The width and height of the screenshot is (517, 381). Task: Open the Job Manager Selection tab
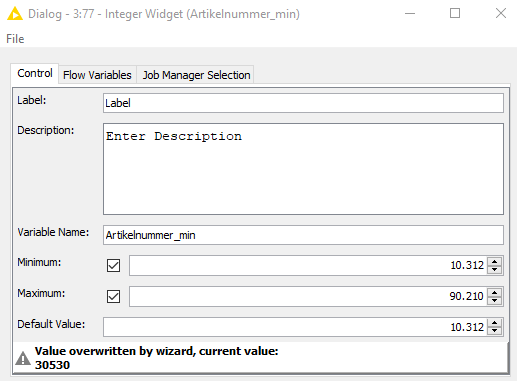pyautogui.click(x=196, y=75)
